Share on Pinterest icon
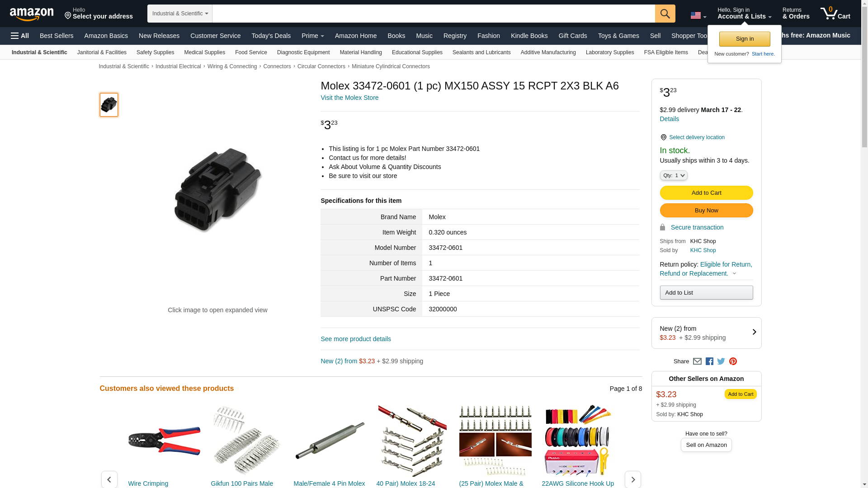This screenshot has width=868, height=488. coord(733,361)
